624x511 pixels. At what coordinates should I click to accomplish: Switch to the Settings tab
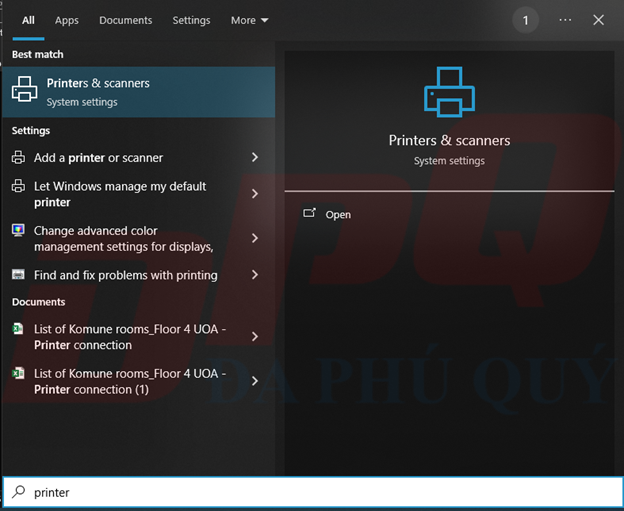coord(191,20)
